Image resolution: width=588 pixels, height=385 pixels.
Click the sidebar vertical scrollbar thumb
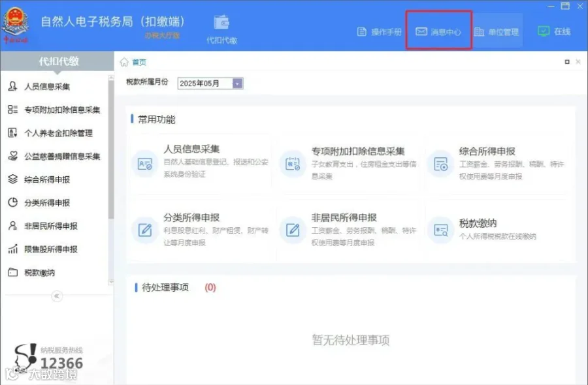click(x=111, y=150)
